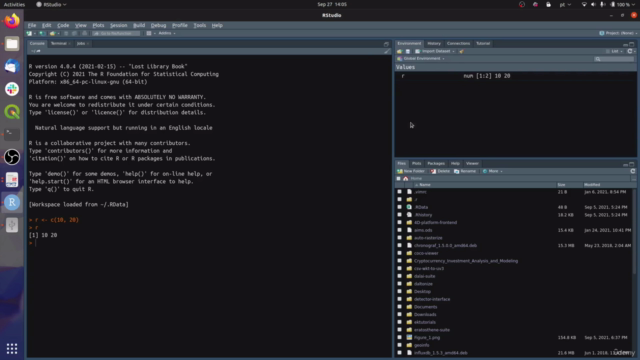Click the Figure_1.png file icon
Viewport: 640px width, 360px height.
click(409, 338)
